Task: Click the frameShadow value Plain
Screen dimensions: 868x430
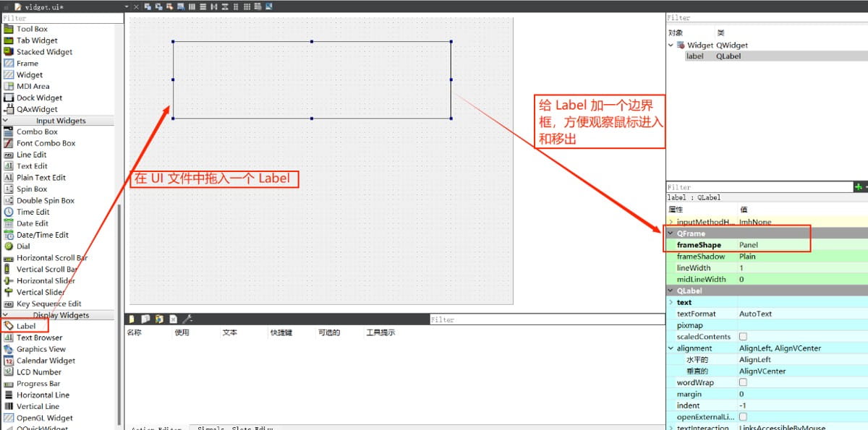Action: pos(747,257)
